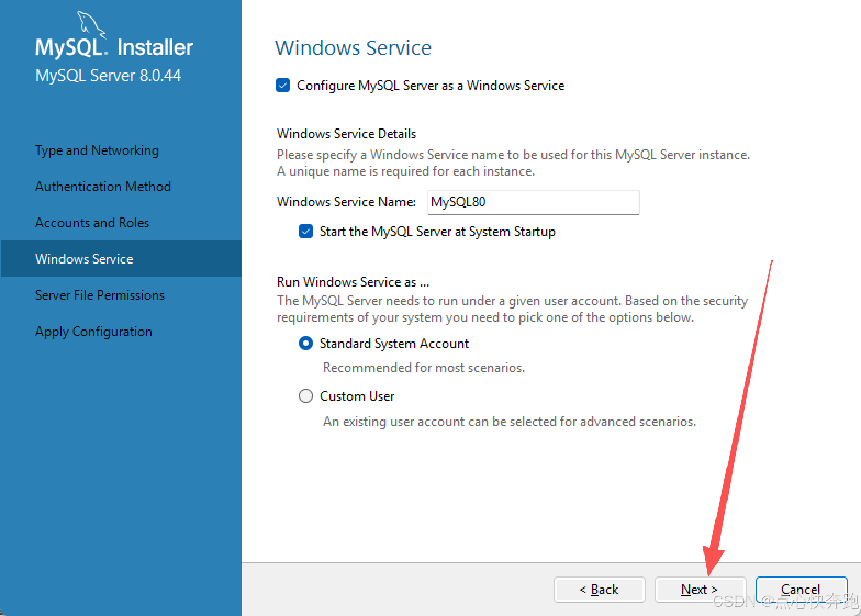Click the Run Windows Service as ... label
Screen dimensions: 861x616
click(x=353, y=282)
